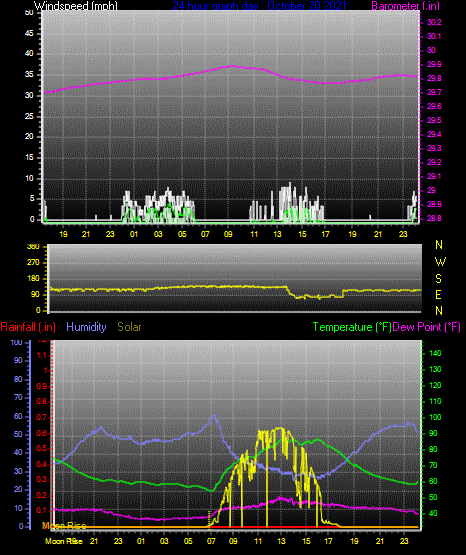Image resolution: width=466 pixels, height=555 pixels.
Task: Click the 140 value on temperature axis
Action: (435, 353)
